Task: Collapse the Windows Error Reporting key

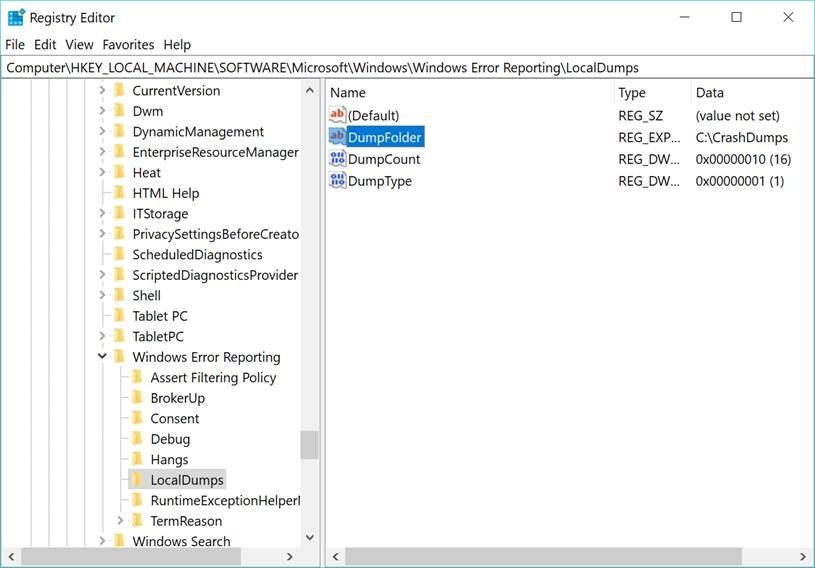Action: coord(102,357)
